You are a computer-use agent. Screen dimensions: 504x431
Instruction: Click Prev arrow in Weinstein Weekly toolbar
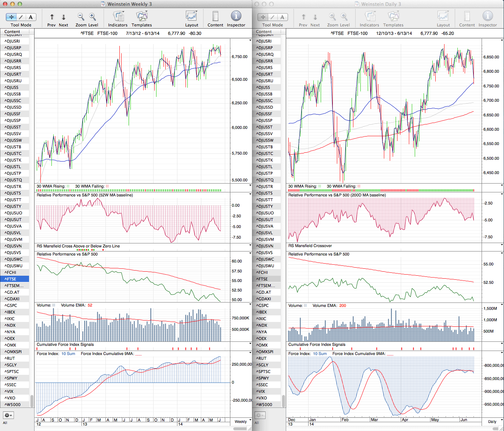click(52, 17)
